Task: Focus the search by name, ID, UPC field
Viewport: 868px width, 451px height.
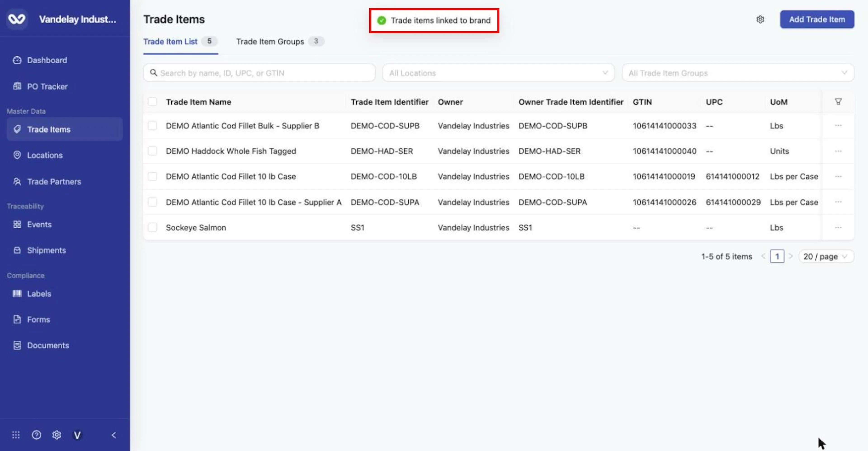Action: coord(259,73)
